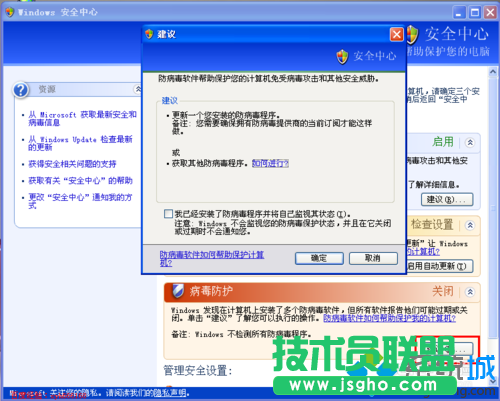This screenshot has width=500, height=401.
Task: Click the 资源 help question mark icon
Action: (x=21, y=90)
